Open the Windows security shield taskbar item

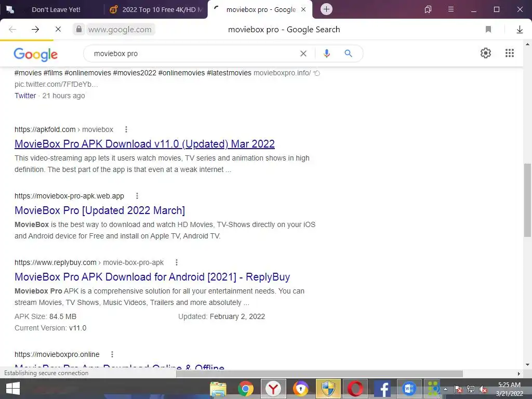tap(328, 389)
